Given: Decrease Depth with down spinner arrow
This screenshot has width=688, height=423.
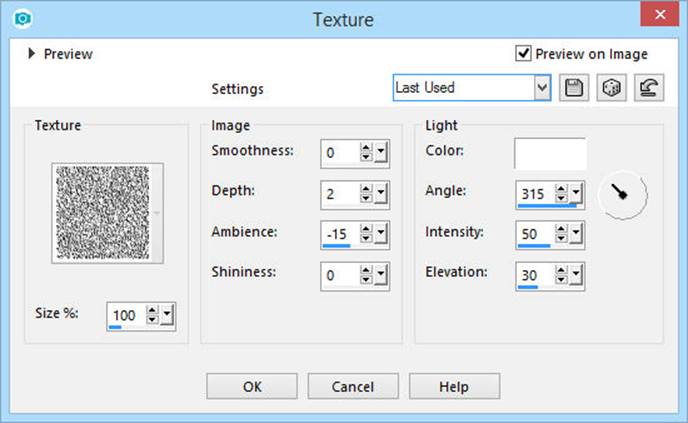Looking at the screenshot, I should (366, 198).
